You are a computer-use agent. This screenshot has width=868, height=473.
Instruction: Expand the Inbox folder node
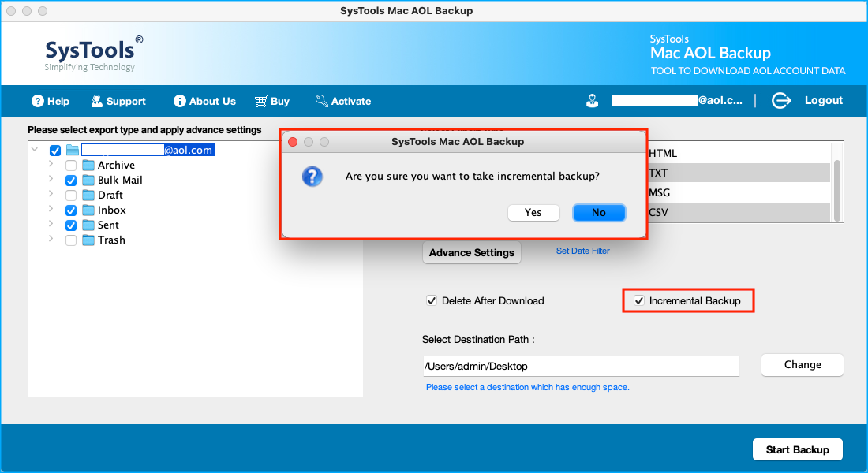tap(51, 209)
